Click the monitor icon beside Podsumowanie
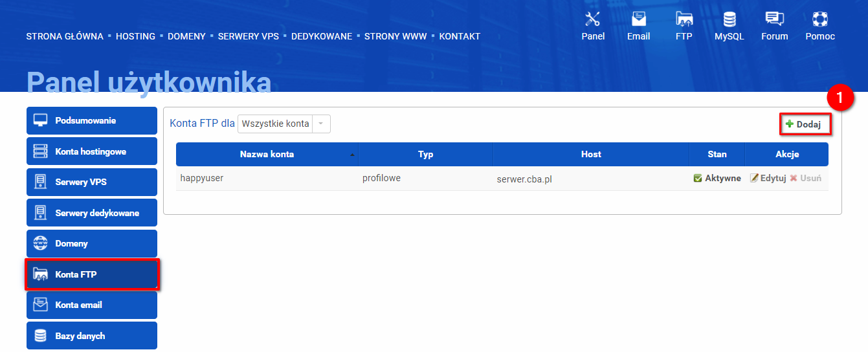The image size is (868, 352). (x=41, y=120)
